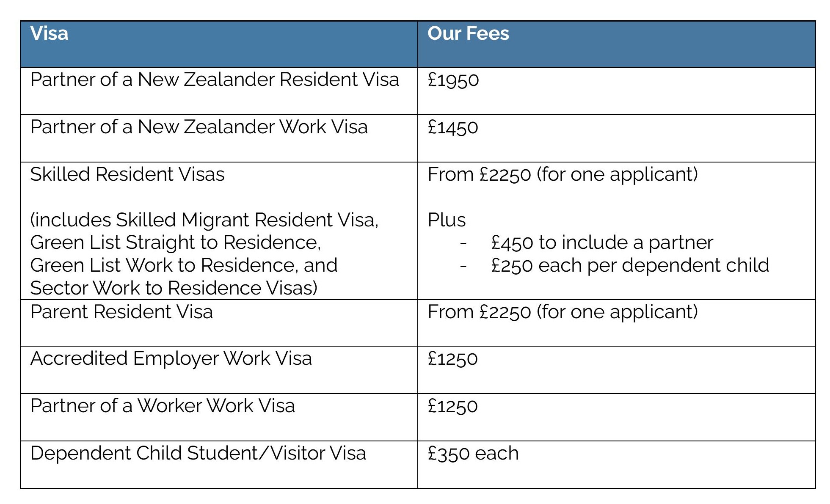Screen dimensions: 830x504
Task: Select "Partner of a Worker Work Visa" text
Action: click(163, 406)
